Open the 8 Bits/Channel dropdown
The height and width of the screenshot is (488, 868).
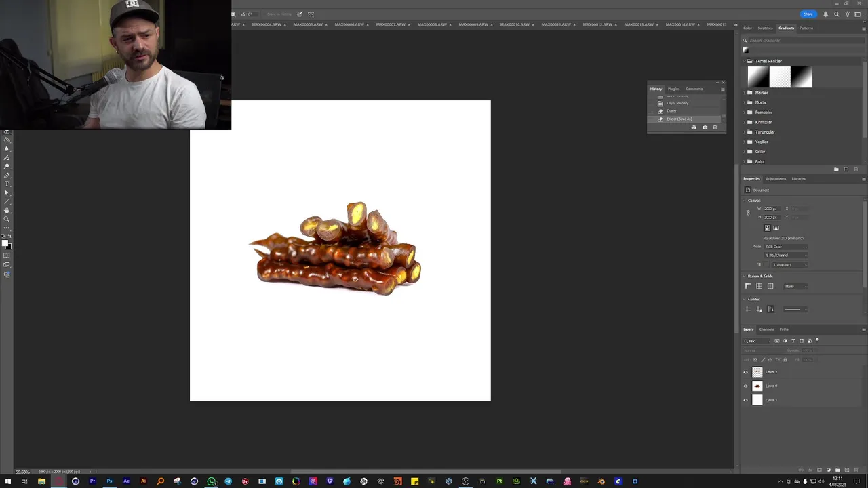(786, 255)
